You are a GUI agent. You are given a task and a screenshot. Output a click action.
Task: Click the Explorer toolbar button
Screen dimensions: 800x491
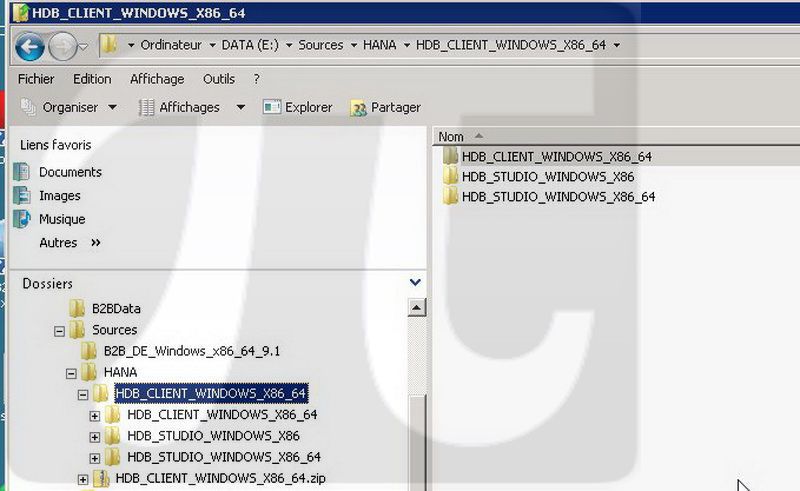pyautogui.click(x=297, y=107)
